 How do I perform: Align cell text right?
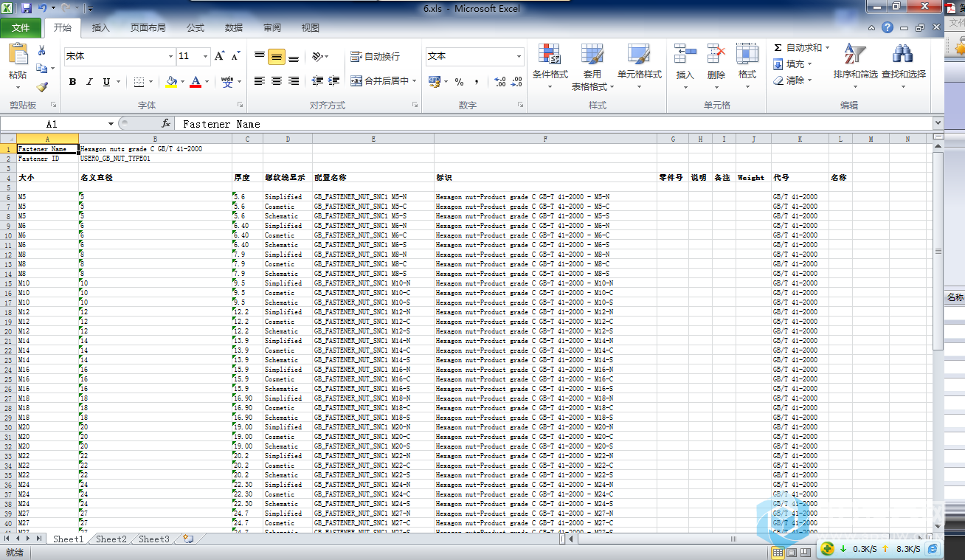[x=294, y=81]
